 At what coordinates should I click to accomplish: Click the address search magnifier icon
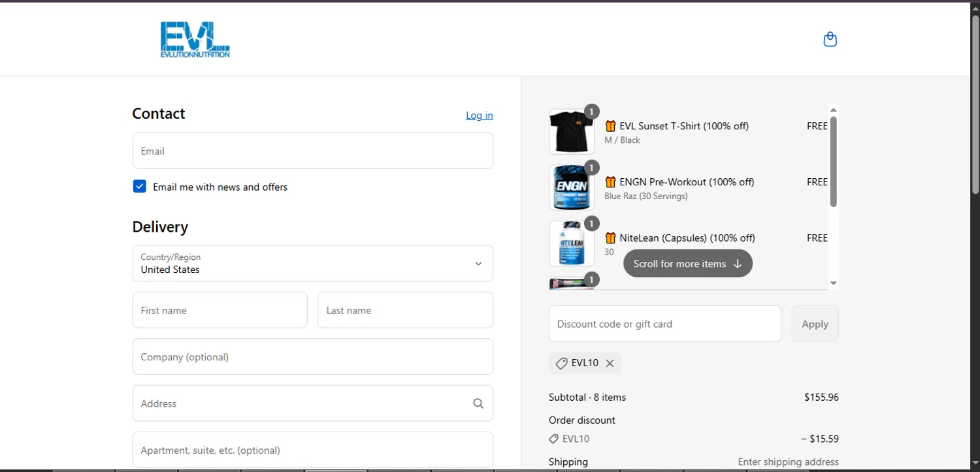(x=478, y=403)
